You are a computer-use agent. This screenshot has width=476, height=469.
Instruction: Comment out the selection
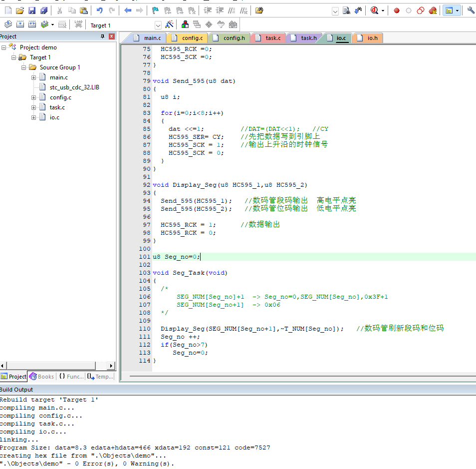tap(232, 10)
